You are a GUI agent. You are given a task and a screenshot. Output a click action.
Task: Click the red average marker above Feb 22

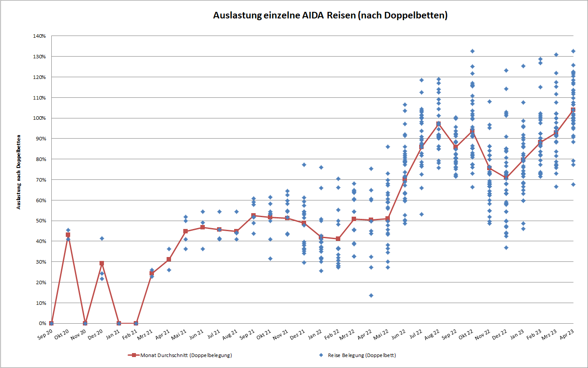338,239
